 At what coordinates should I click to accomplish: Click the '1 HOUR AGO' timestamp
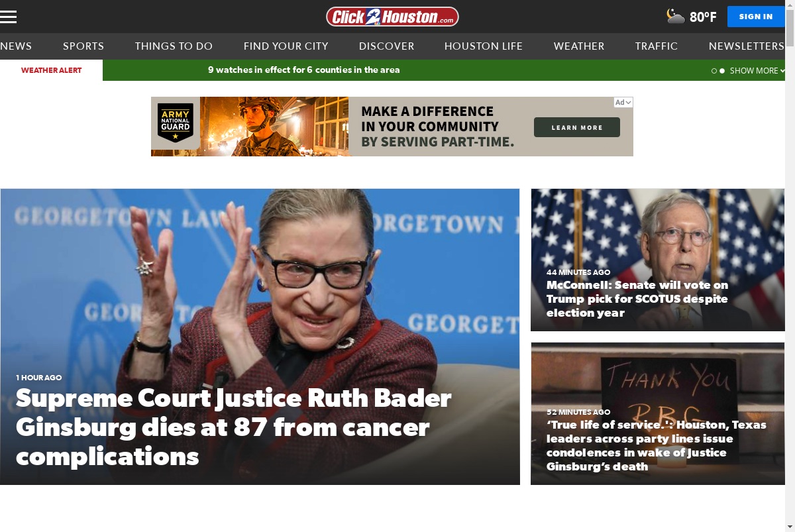tap(39, 378)
